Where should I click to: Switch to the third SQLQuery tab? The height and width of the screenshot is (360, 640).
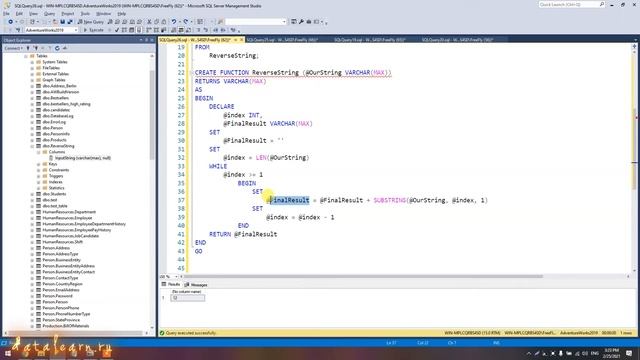[369, 40]
